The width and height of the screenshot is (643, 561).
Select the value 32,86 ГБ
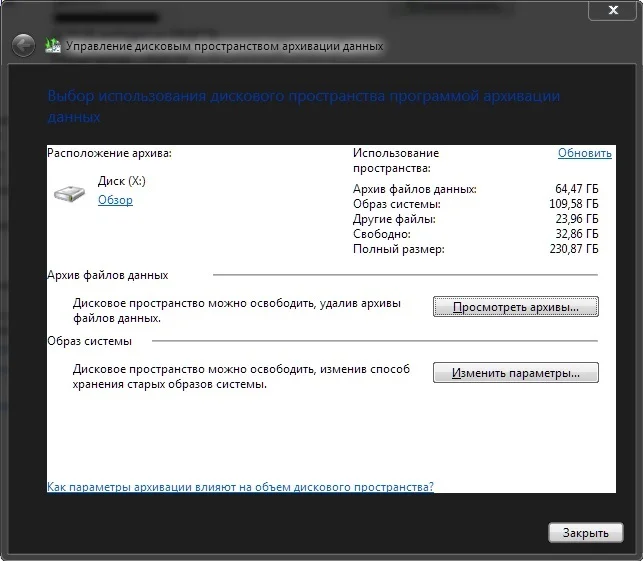click(577, 234)
